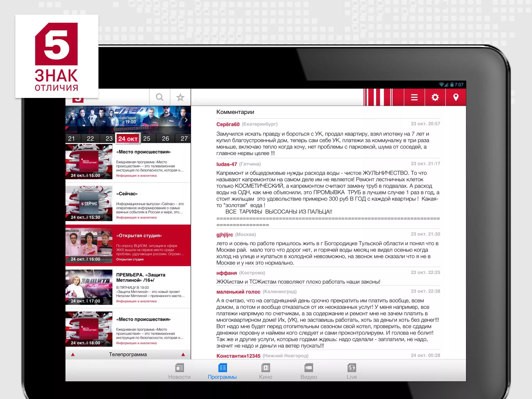Collapse Телепрограмма using left red triangle
The width and height of the screenshot is (532, 399).
point(73,355)
